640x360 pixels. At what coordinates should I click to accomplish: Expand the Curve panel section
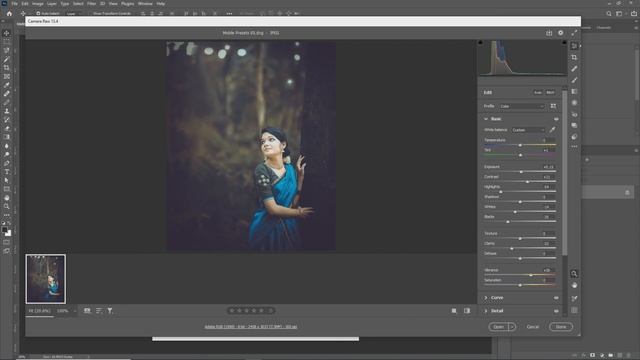click(486, 298)
